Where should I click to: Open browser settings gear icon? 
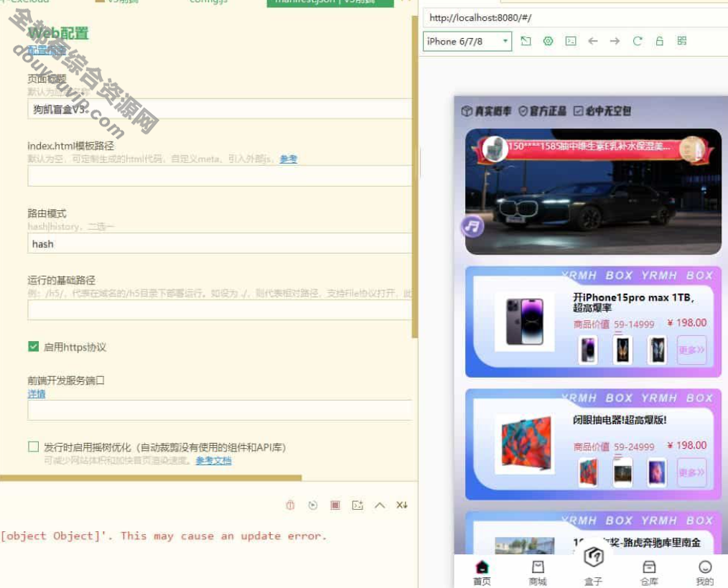(x=549, y=42)
